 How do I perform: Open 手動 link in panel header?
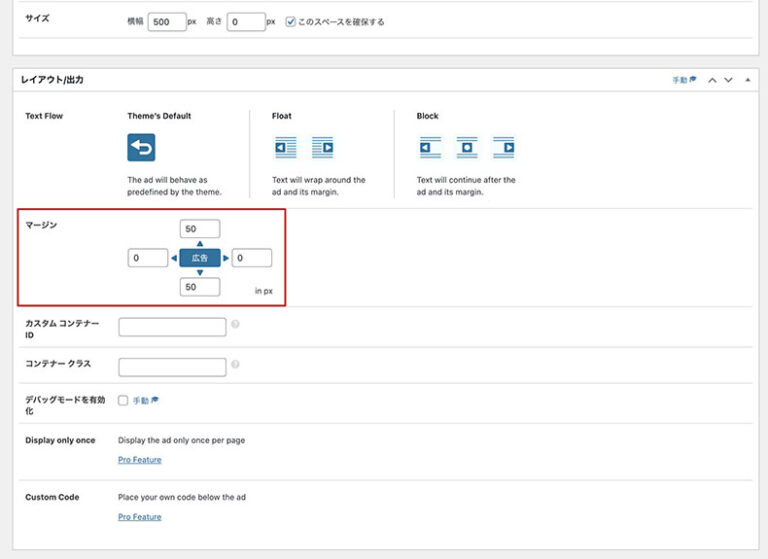click(683, 80)
